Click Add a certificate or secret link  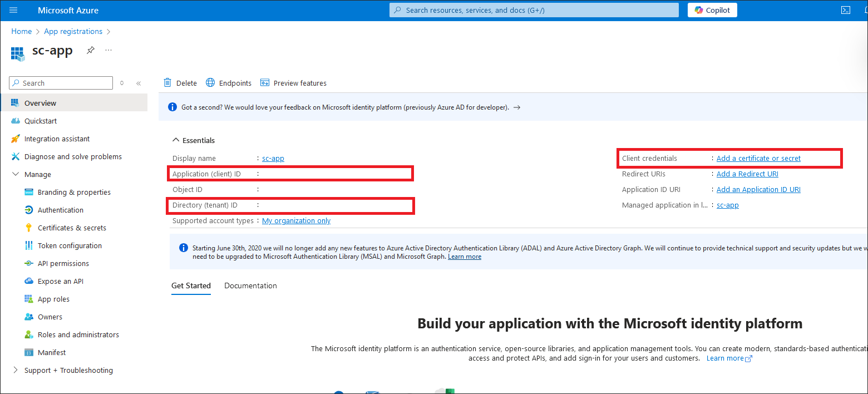[758, 159]
